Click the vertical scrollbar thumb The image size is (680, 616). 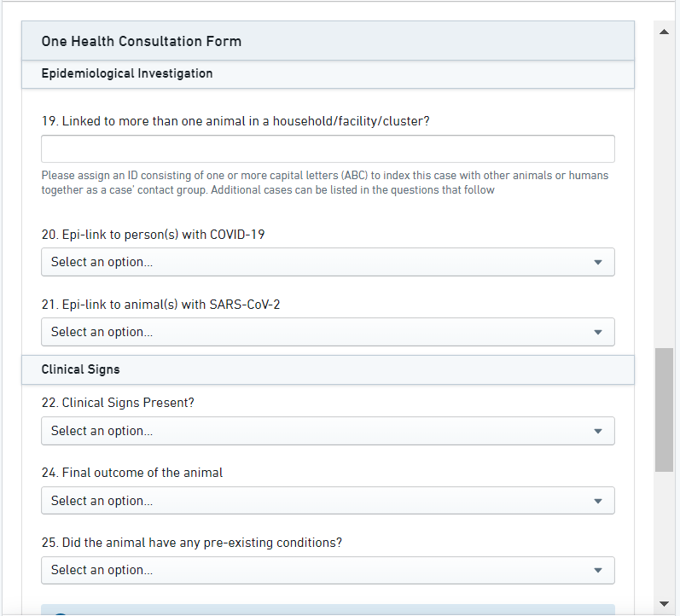pos(664,410)
